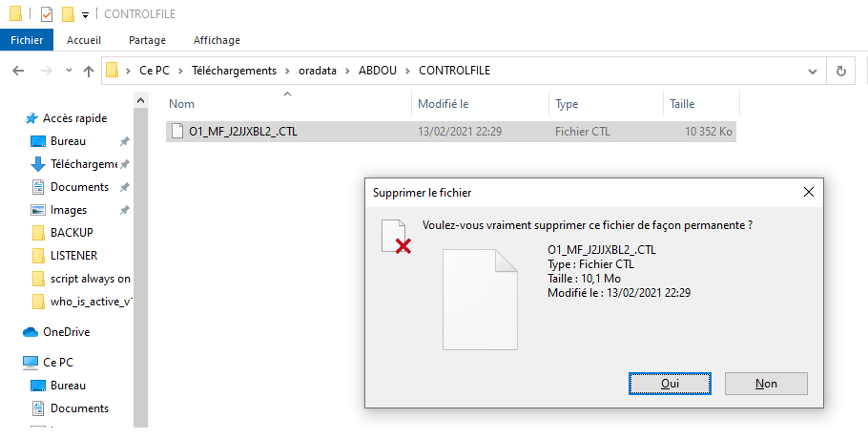
Task: Switch to the Affichage tab
Action: [x=217, y=40]
